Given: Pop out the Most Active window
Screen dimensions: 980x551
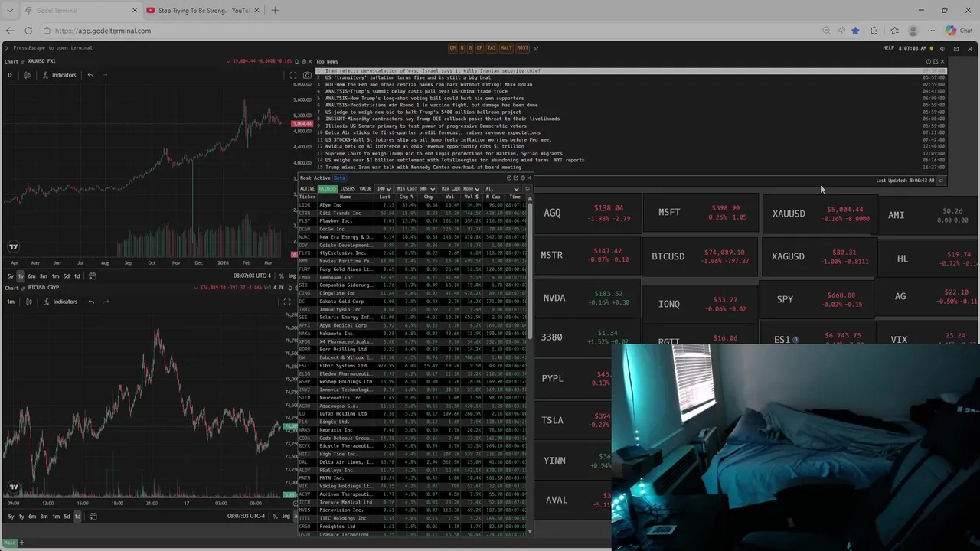Looking at the screenshot, I should tap(515, 178).
